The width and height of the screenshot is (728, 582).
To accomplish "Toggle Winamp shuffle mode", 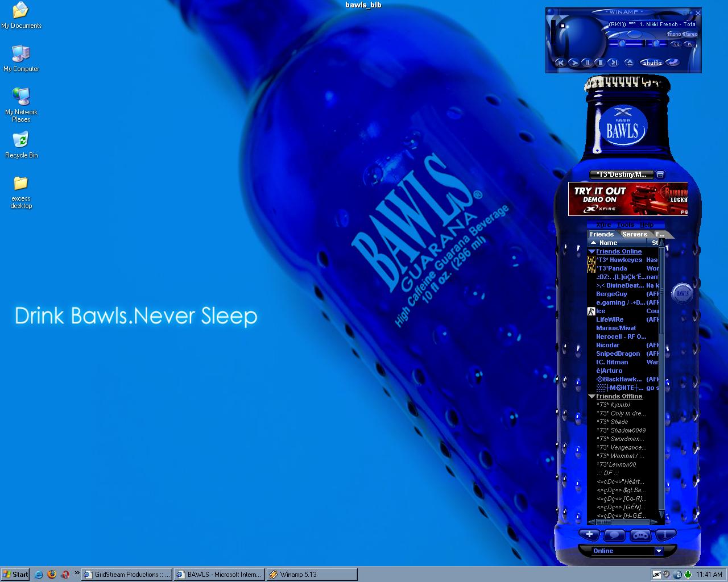I will (652, 63).
